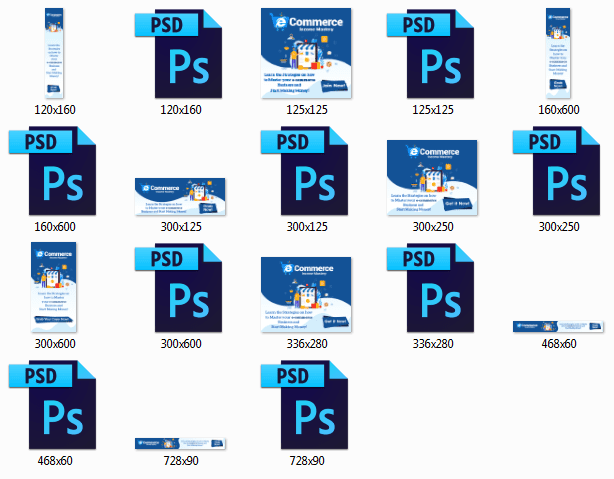Click the 120x160 banner image thumbnail
This screenshot has width=614, height=479.
(54, 53)
